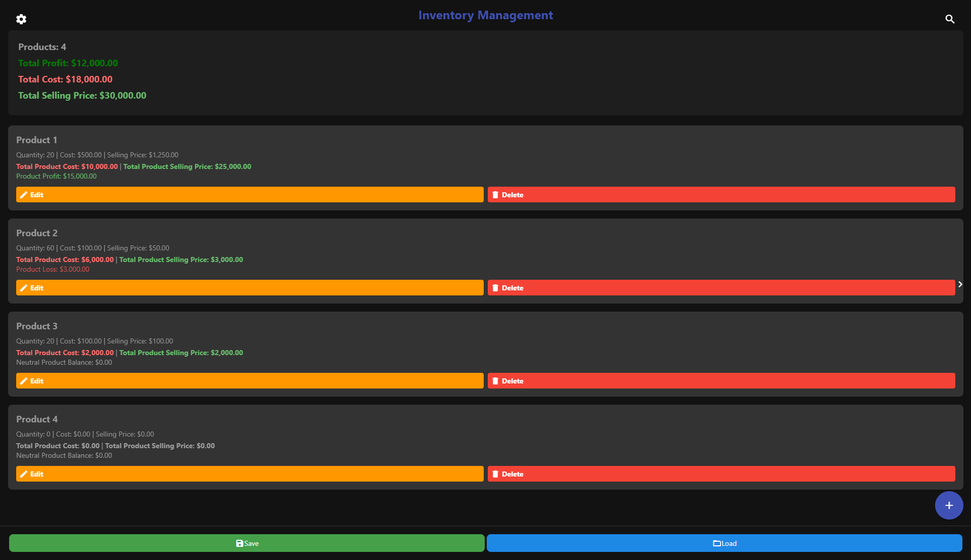Delete Product 4
This screenshot has width=971, height=560.
coord(721,474)
